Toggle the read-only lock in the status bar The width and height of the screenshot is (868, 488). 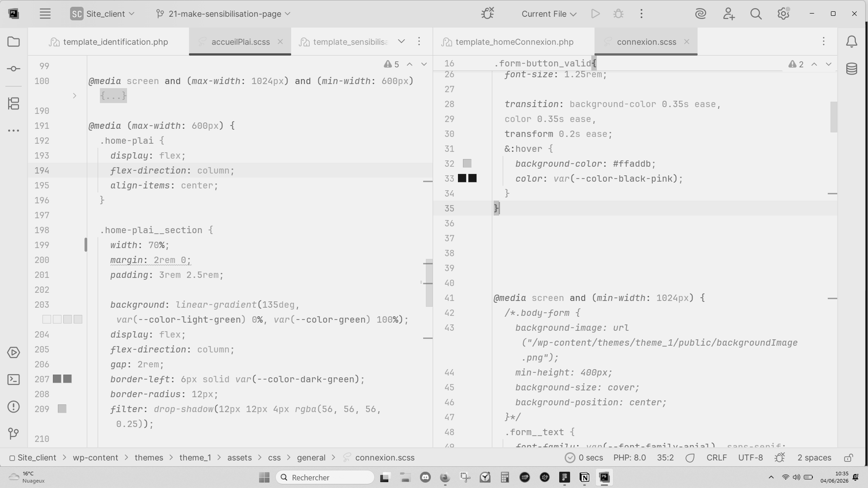849,458
